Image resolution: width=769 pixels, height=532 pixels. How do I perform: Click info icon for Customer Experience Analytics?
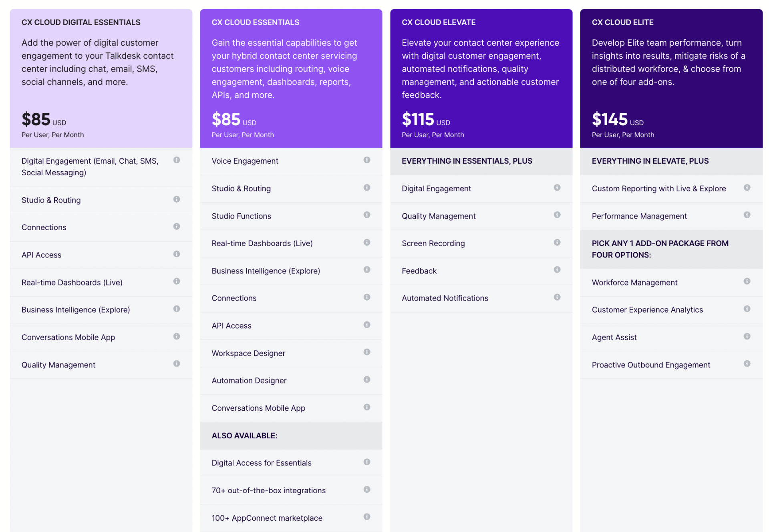(x=747, y=309)
